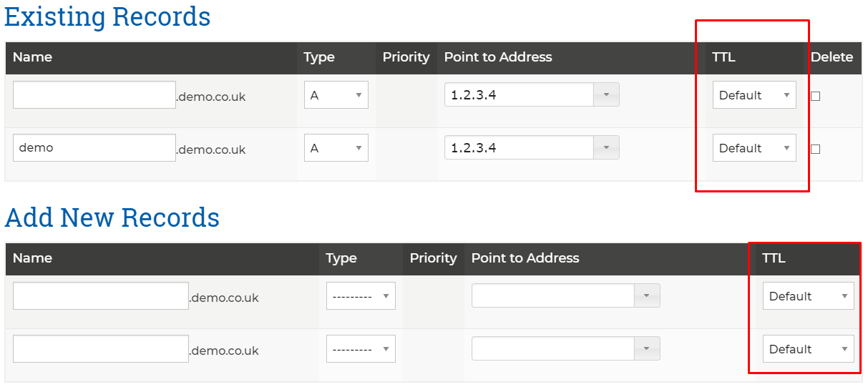Click address arrow button in first new record
Viewport: 868px width, 387px height.
[x=647, y=295]
